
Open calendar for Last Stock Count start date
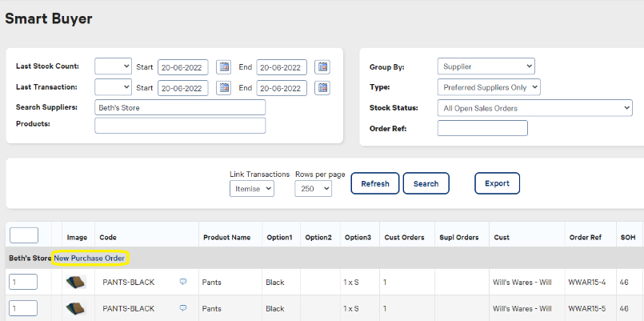(223, 66)
